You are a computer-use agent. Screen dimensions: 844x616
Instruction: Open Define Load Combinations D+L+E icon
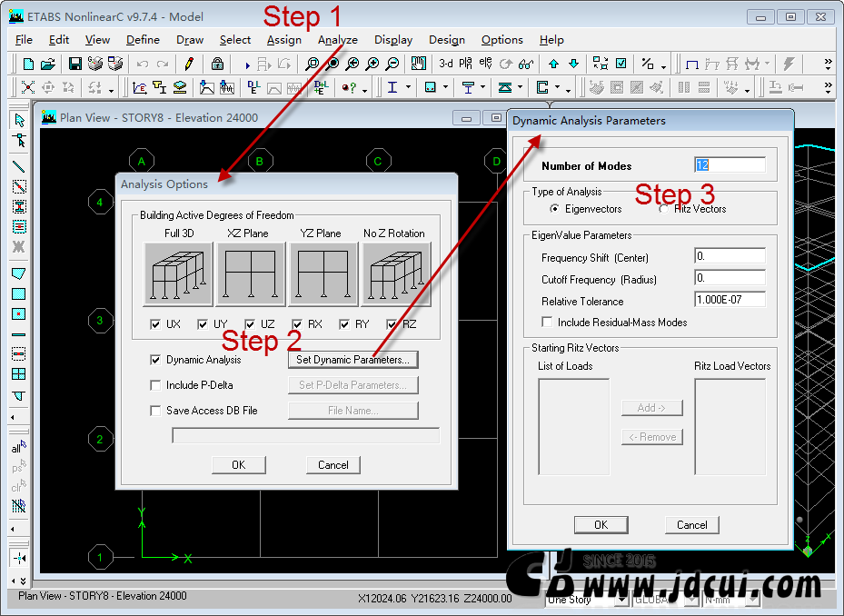[322, 88]
